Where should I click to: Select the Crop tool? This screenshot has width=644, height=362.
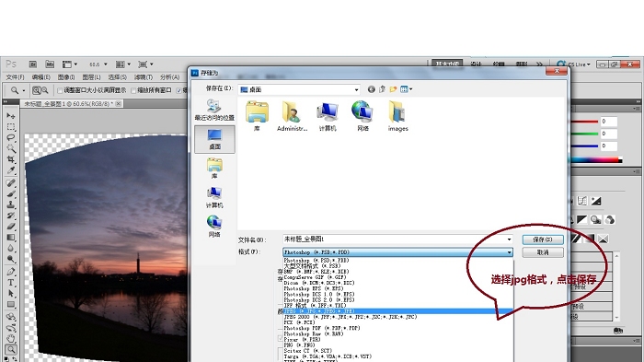click(x=11, y=159)
